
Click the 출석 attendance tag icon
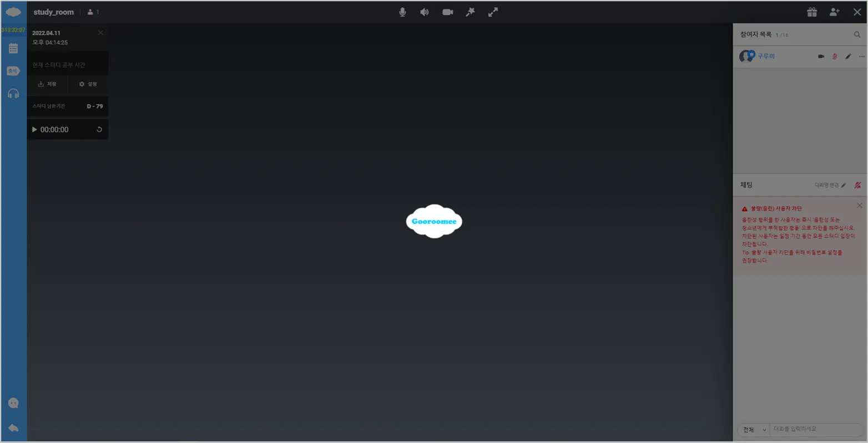(x=13, y=71)
